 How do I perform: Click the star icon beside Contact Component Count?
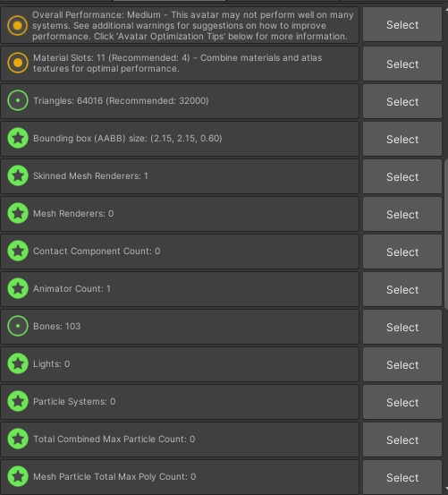18,251
